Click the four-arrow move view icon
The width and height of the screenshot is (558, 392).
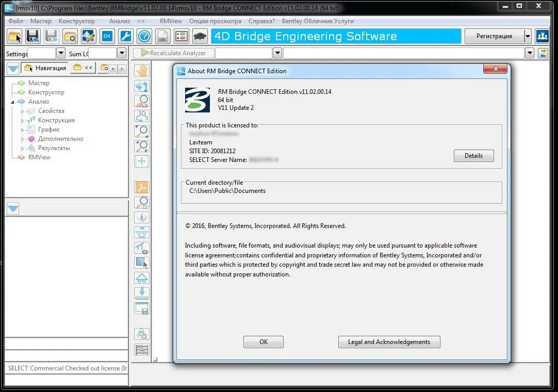(x=142, y=161)
